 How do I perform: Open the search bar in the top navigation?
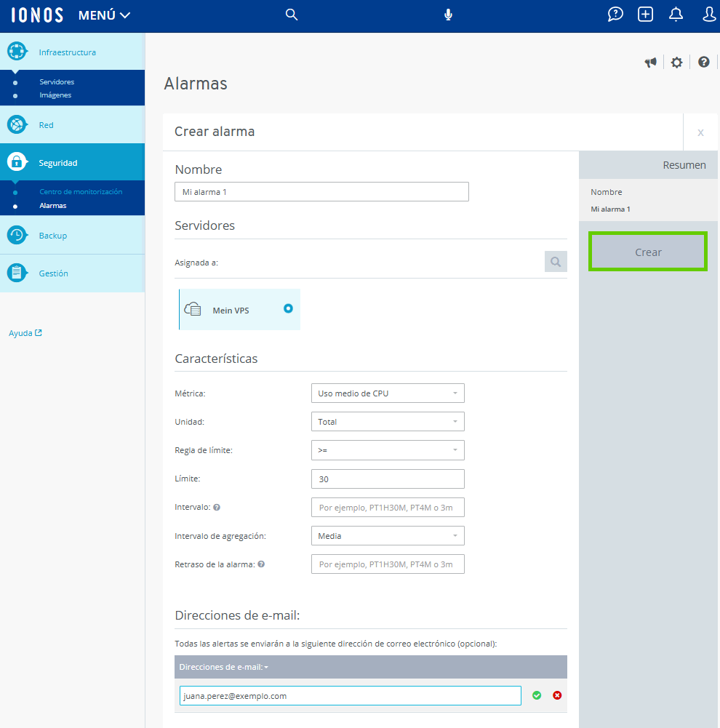coord(291,15)
